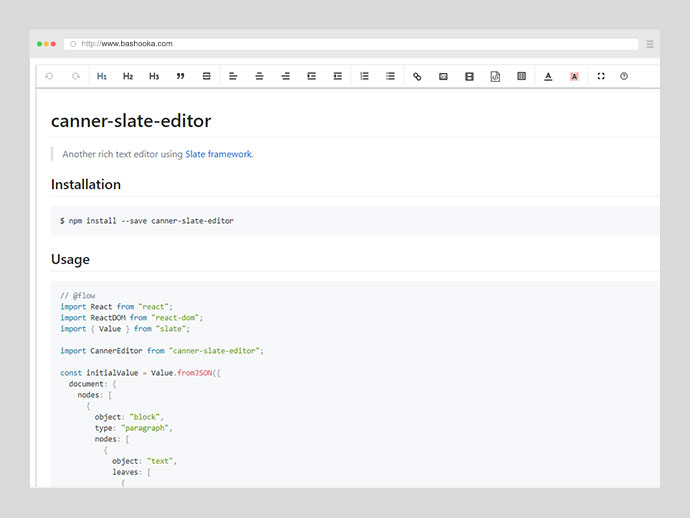Click the npm install command line

pyautogui.click(x=147, y=220)
